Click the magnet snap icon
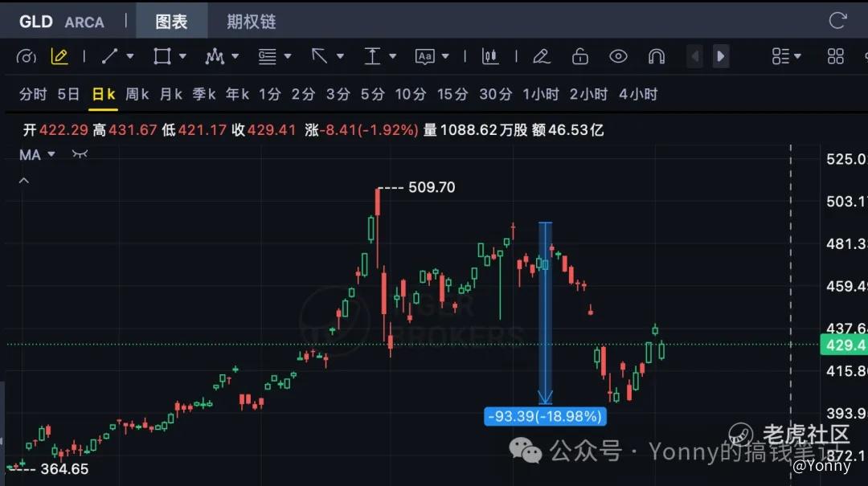 (657, 56)
